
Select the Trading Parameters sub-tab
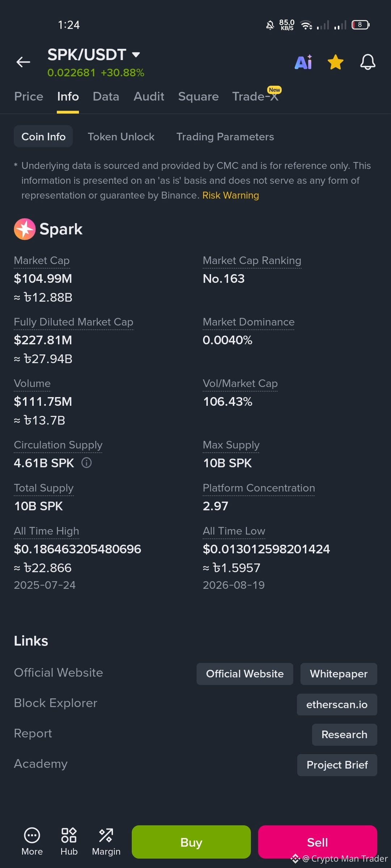[225, 137]
